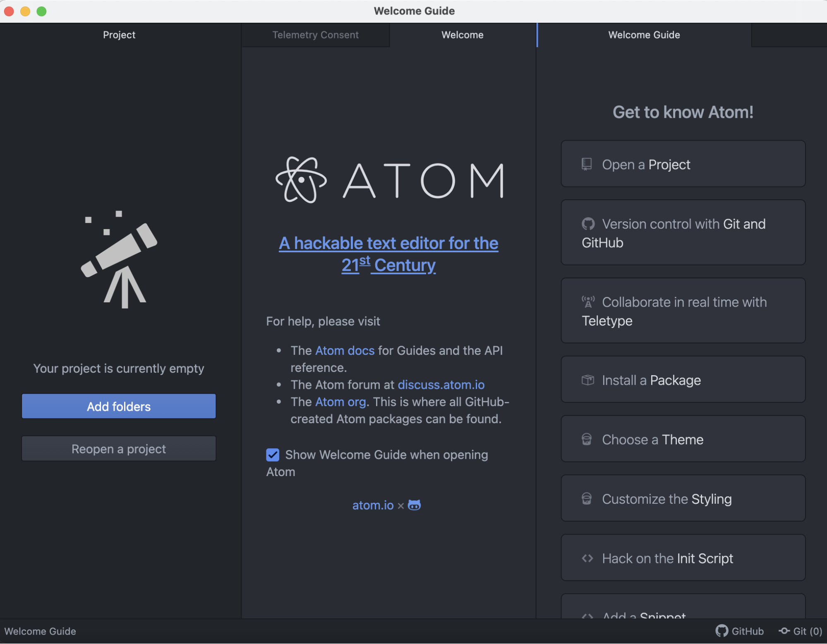Viewport: 827px width, 644px height.
Task: Switch to the Telemetry Consent tab
Action: coord(315,35)
